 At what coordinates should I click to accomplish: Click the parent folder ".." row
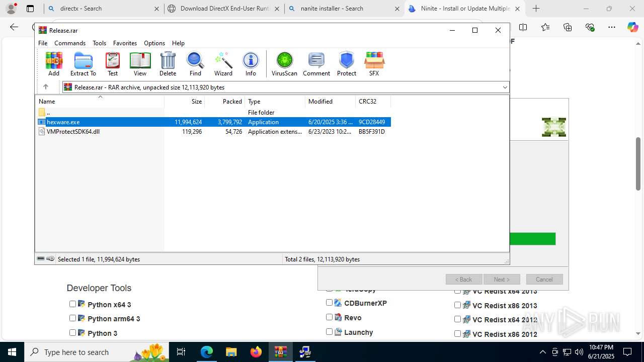(x=213, y=112)
